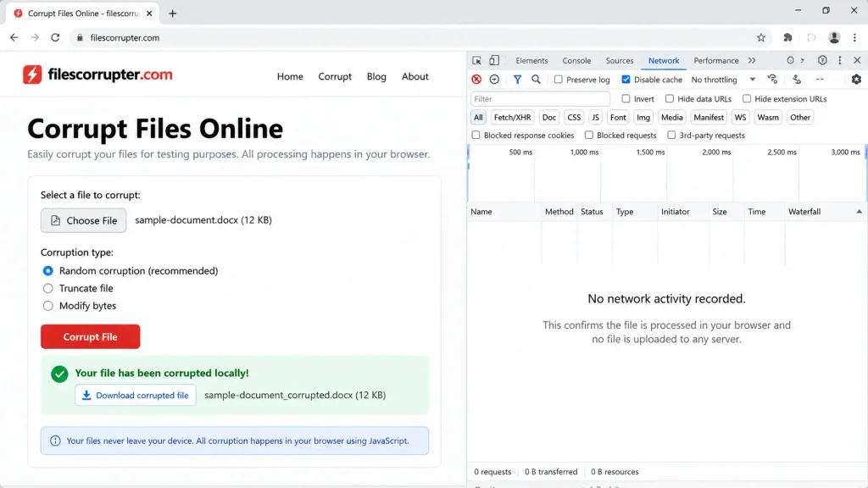The image size is (868, 488).
Task: Filter requests by JS type
Action: click(x=595, y=117)
